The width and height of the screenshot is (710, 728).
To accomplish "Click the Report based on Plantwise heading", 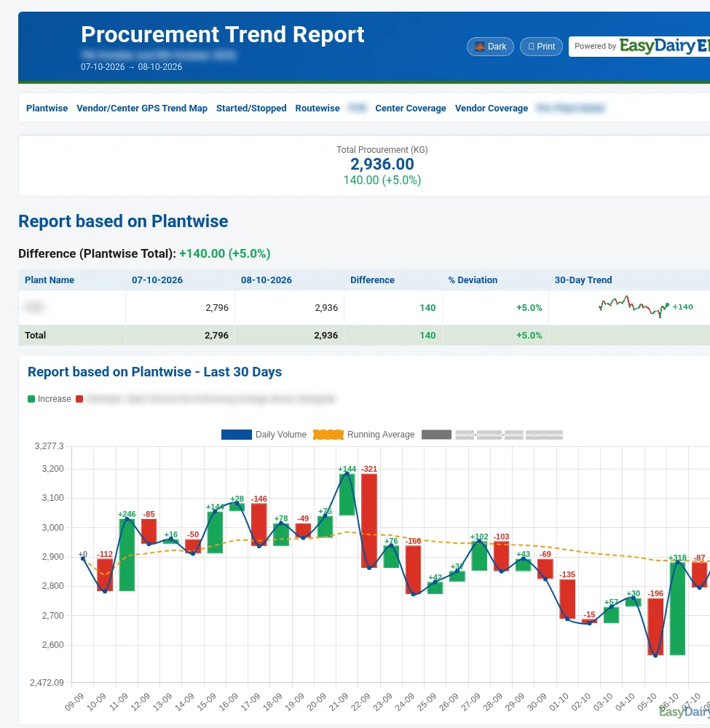I will [123, 221].
